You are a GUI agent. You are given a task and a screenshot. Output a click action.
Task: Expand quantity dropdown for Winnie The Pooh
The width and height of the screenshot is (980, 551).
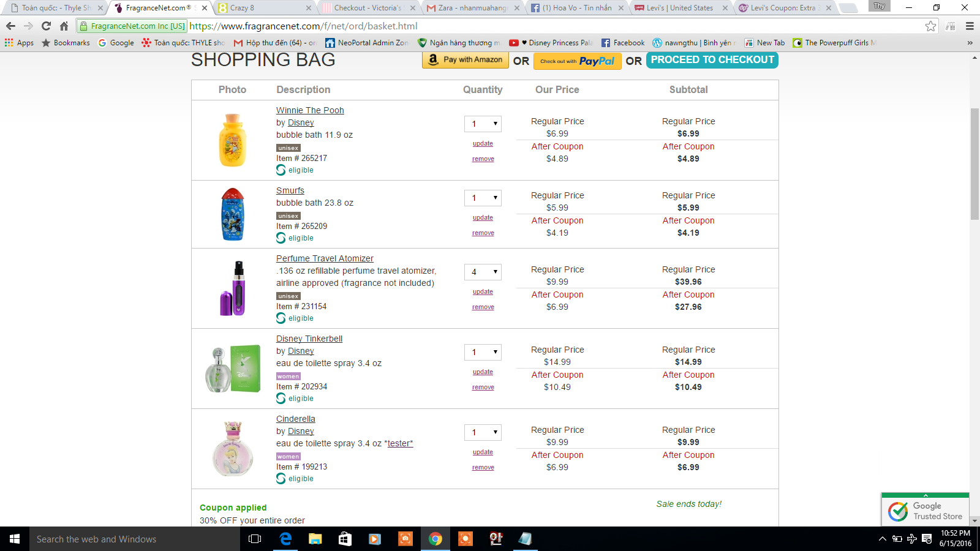(x=483, y=124)
